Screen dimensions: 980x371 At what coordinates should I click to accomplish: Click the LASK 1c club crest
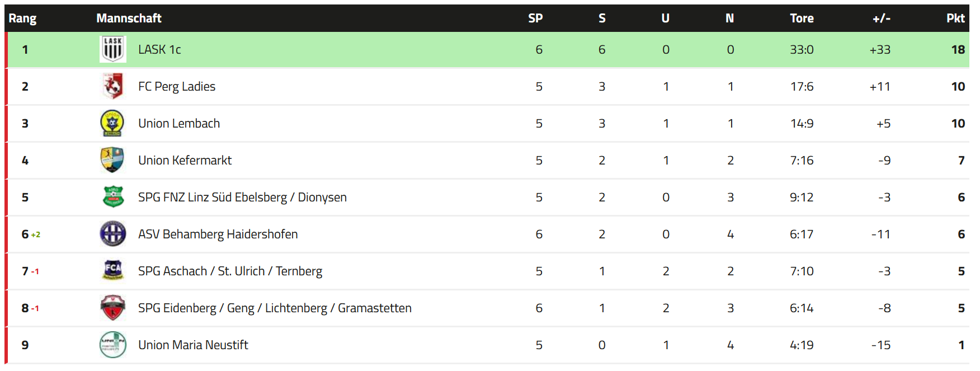[x=113, y=49]
